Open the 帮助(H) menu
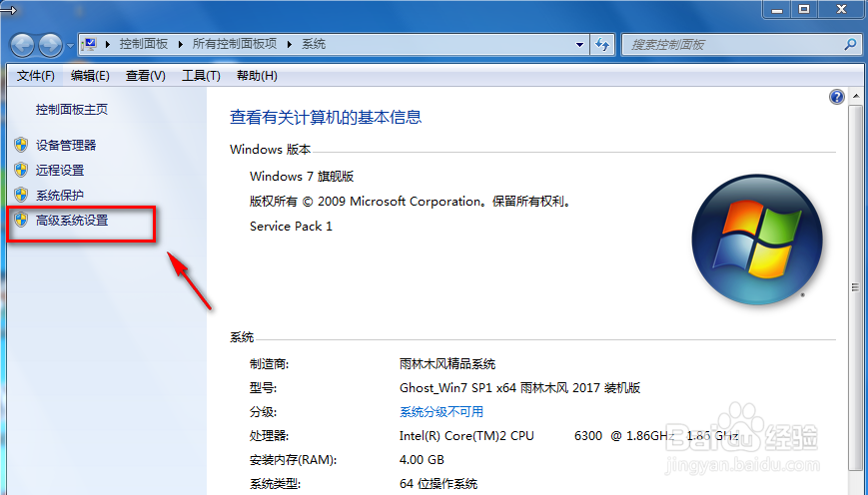Viewport: 868px width, 495px height. point(257,76)
